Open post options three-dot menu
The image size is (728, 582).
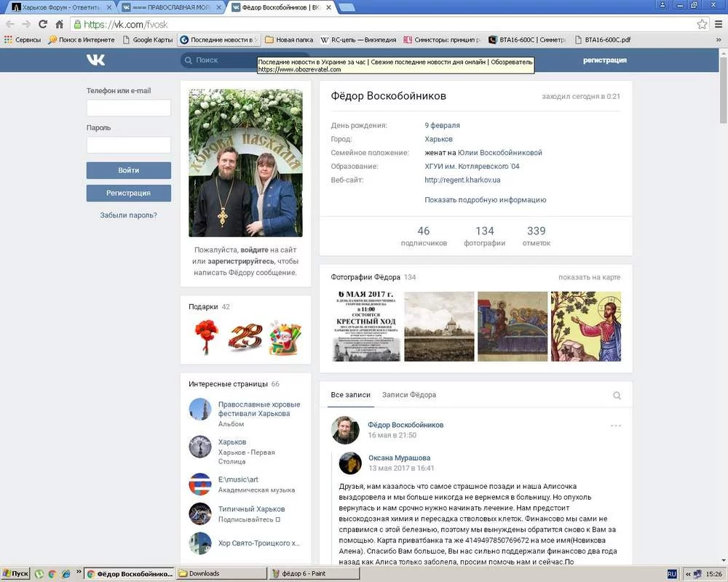616,426
